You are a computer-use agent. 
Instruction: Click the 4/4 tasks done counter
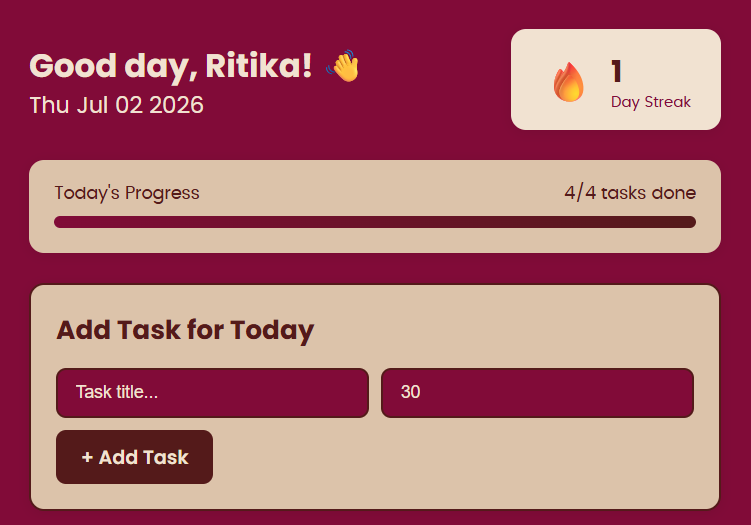click(x=630, y=193)
